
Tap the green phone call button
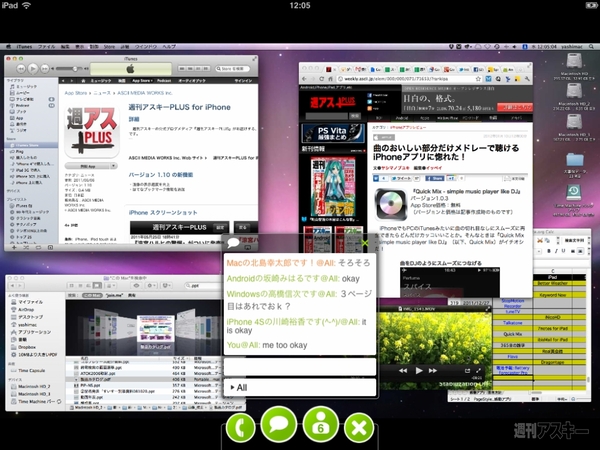240,427
